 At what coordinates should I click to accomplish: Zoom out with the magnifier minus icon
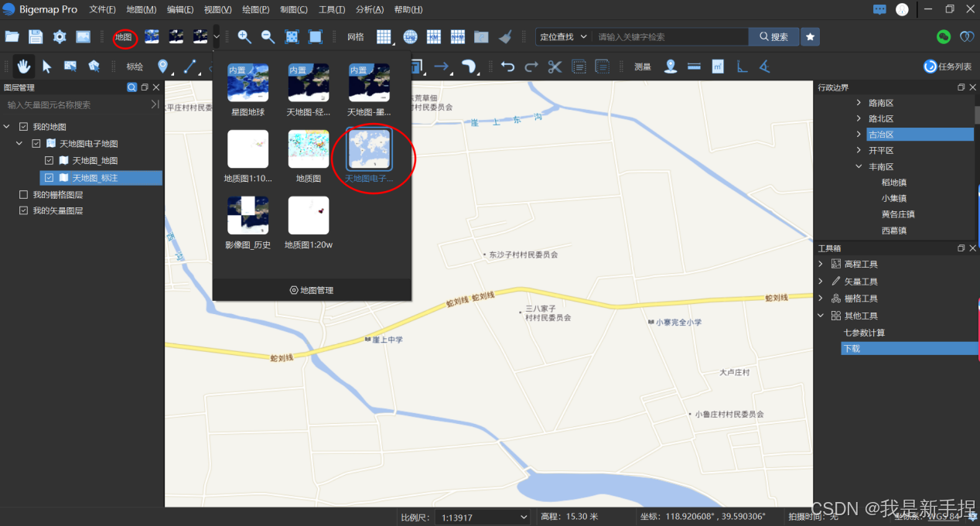[268, 36]
